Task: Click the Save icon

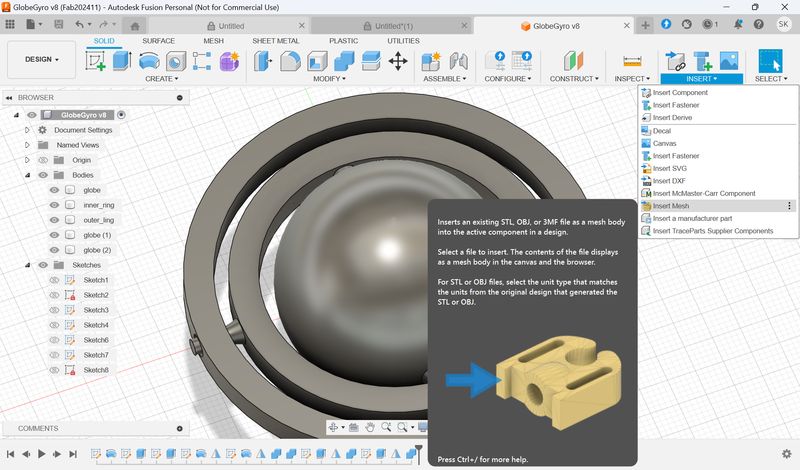Action: 59,24
